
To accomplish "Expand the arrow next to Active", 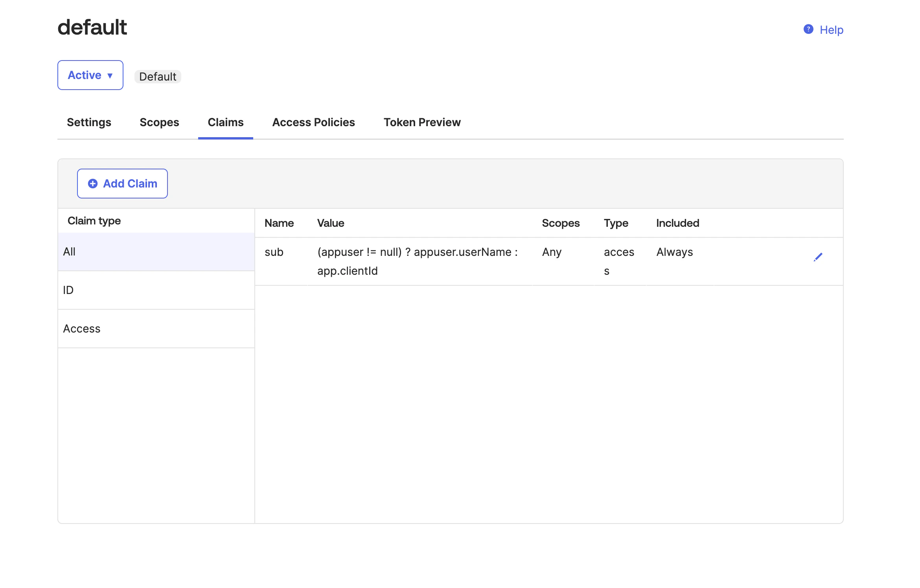I will pyautogui.click(x=110, y=75).
